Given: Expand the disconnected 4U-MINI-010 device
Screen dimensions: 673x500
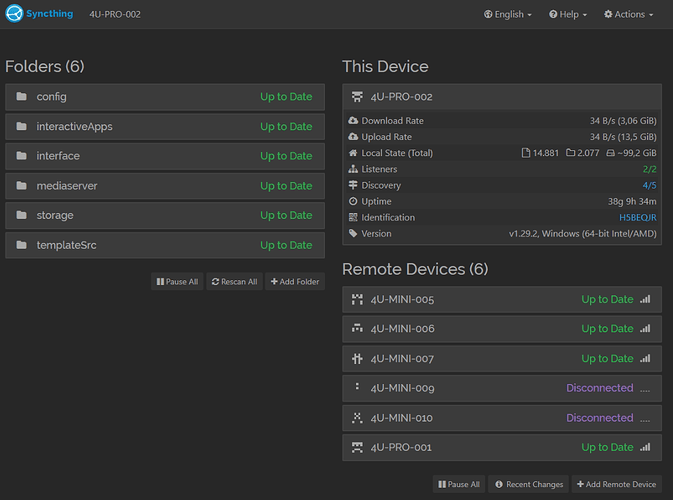Looking at the screenshot, I should tap(502, 418).
